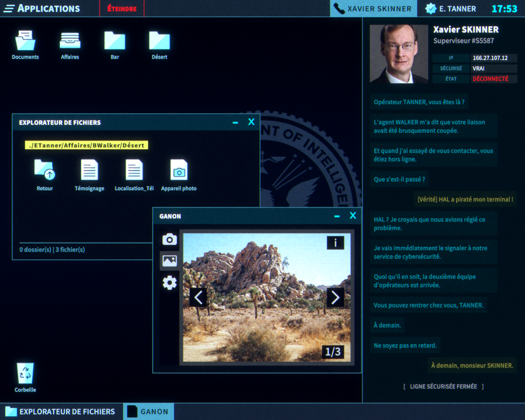Screen dimensions: 525x420
Task: Open the Témoignage file
Action: [x=89, y=170]
